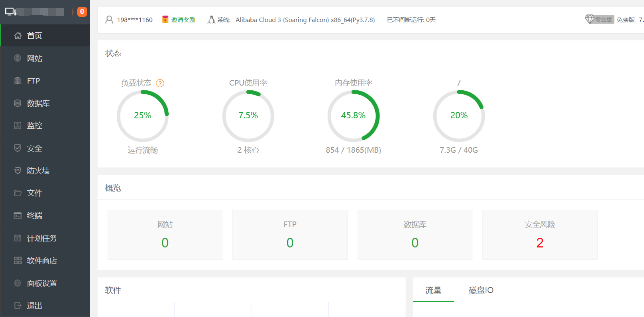The height and width of the screenshot is (317, 644).
Task: Open the 数据库 overview card
Action: pyautogui.click(x=415, y=235)
